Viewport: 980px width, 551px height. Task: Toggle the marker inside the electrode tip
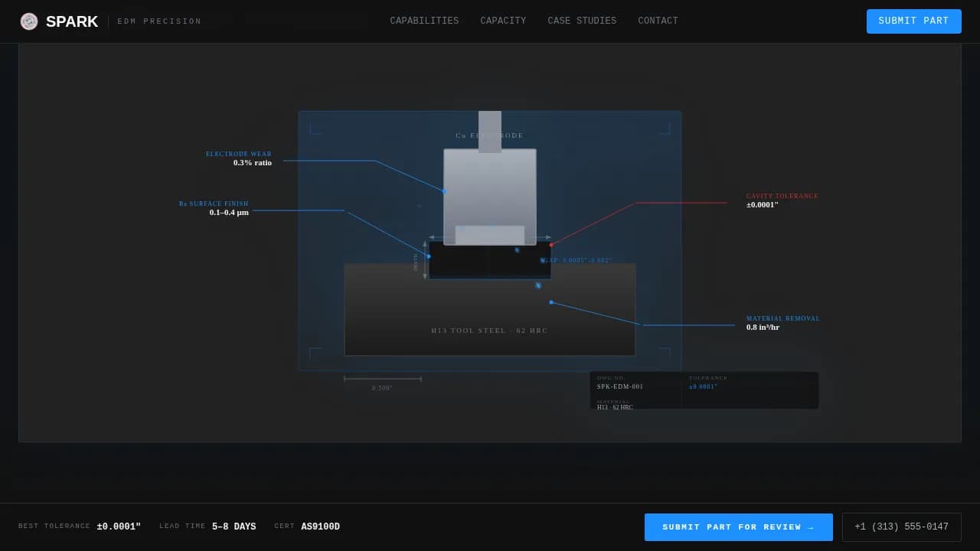pos(490,225)
